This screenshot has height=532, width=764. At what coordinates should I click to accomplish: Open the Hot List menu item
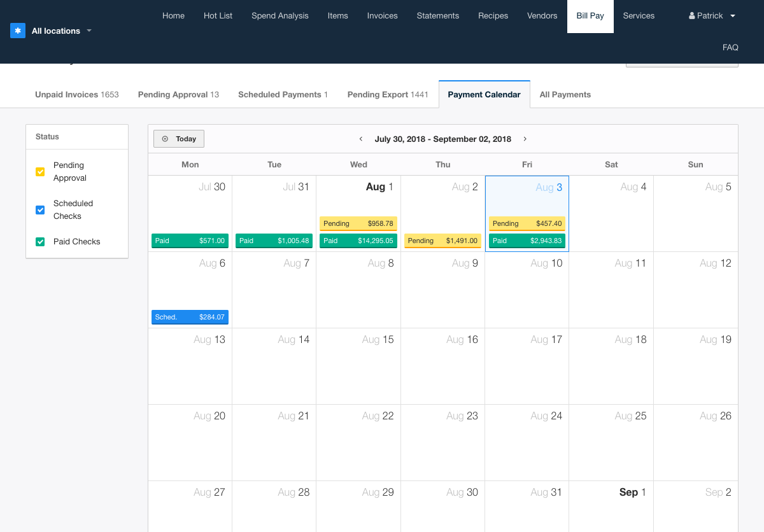coord(218,16)
